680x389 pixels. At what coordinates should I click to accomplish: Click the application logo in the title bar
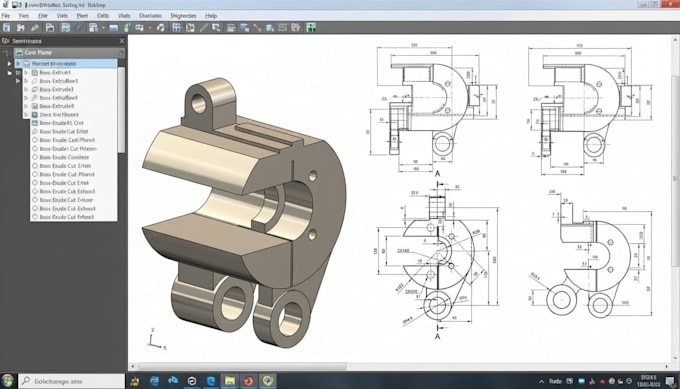(5, 5)
